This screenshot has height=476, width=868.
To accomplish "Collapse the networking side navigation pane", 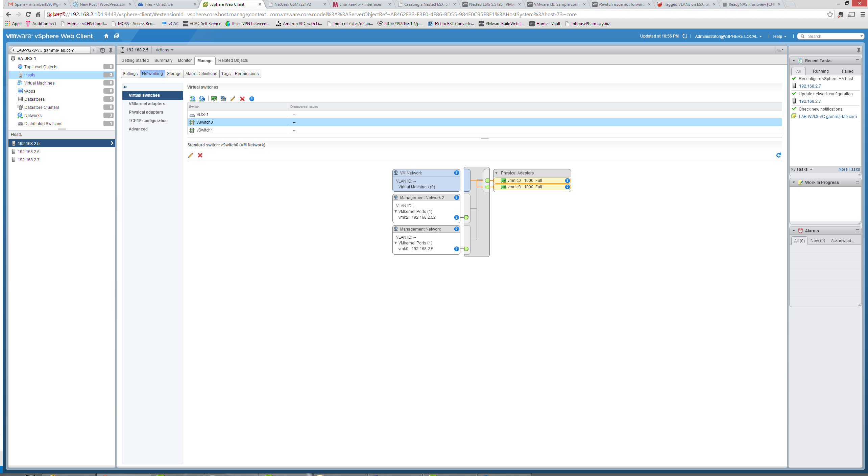I will [125, 87].
